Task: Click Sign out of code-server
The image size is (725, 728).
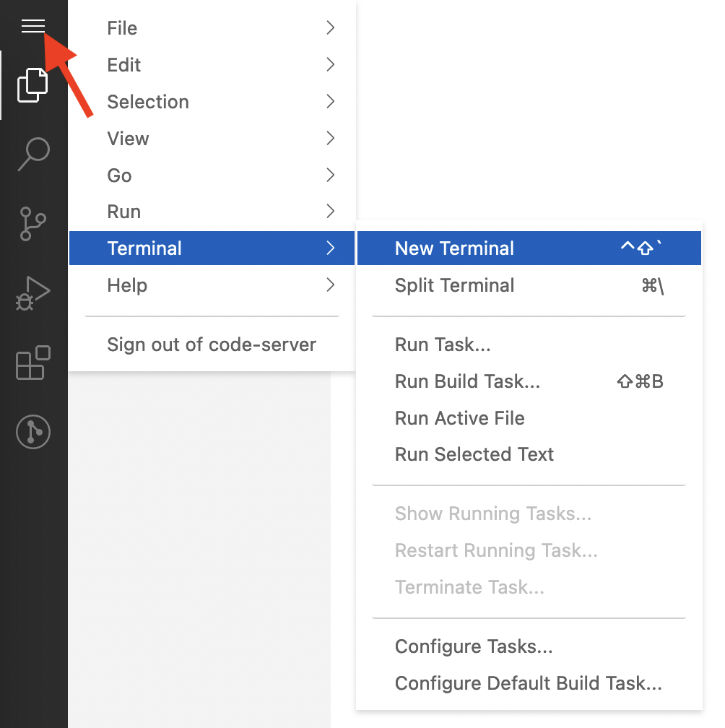Action: [212, 344]
